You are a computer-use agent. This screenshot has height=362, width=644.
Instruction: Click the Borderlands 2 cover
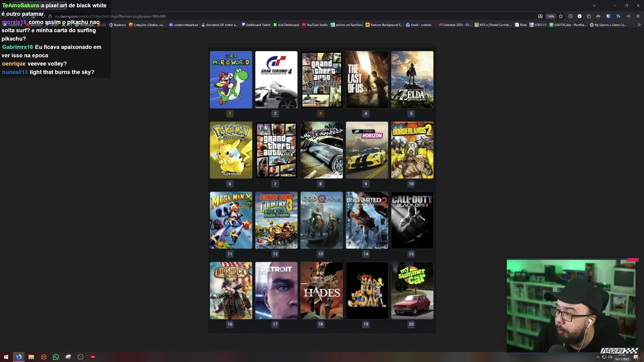[x=412, y=150]
